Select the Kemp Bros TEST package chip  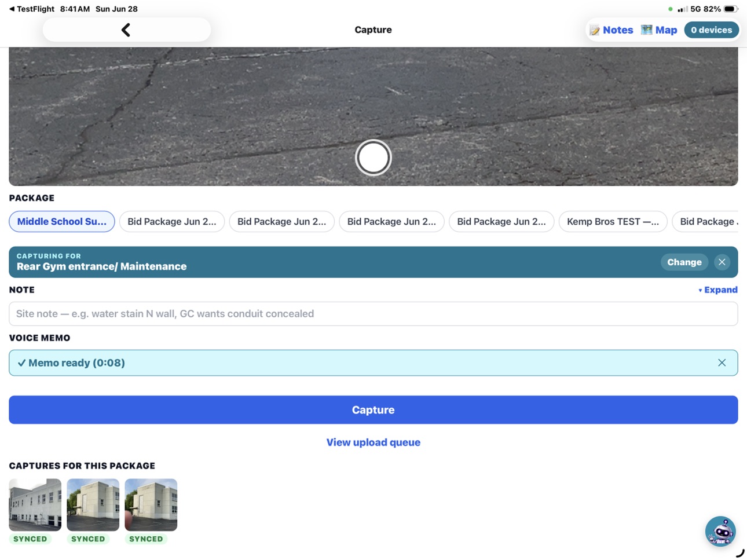click(613, 221)
